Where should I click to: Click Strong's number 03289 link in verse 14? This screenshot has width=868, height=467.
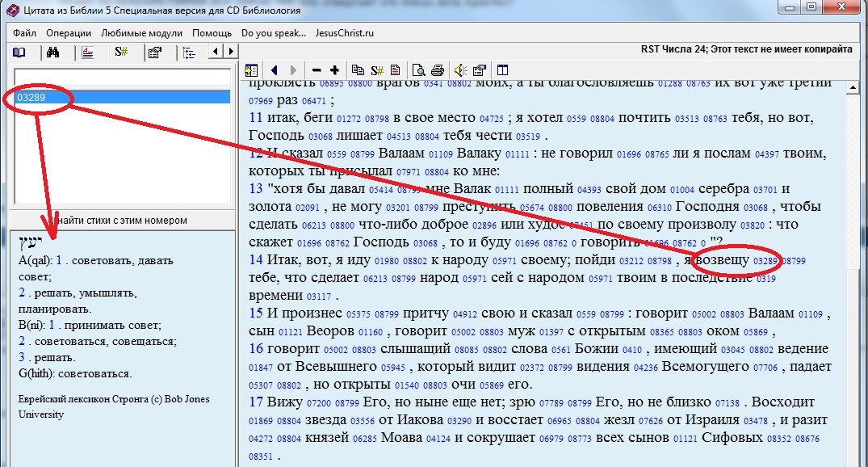765,261
